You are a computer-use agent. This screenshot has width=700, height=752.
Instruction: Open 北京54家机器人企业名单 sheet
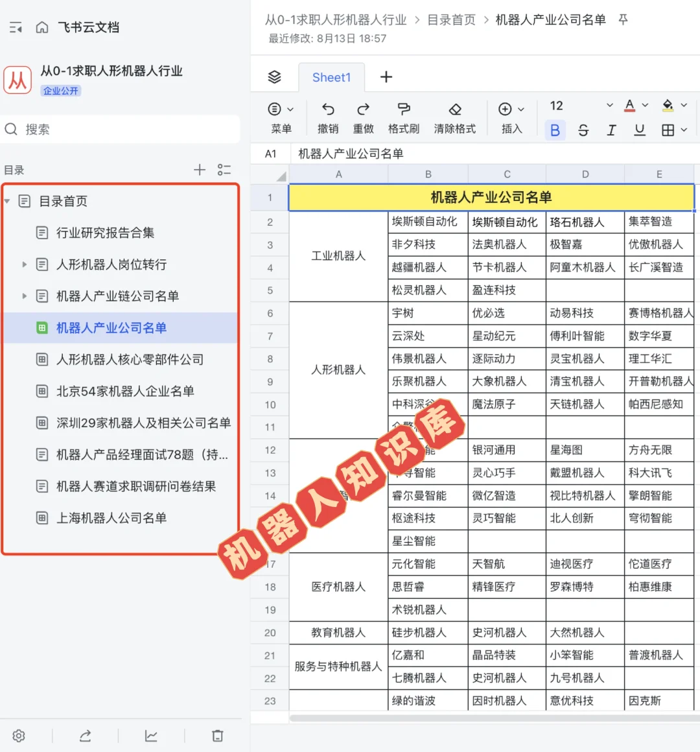click(125, 391)
